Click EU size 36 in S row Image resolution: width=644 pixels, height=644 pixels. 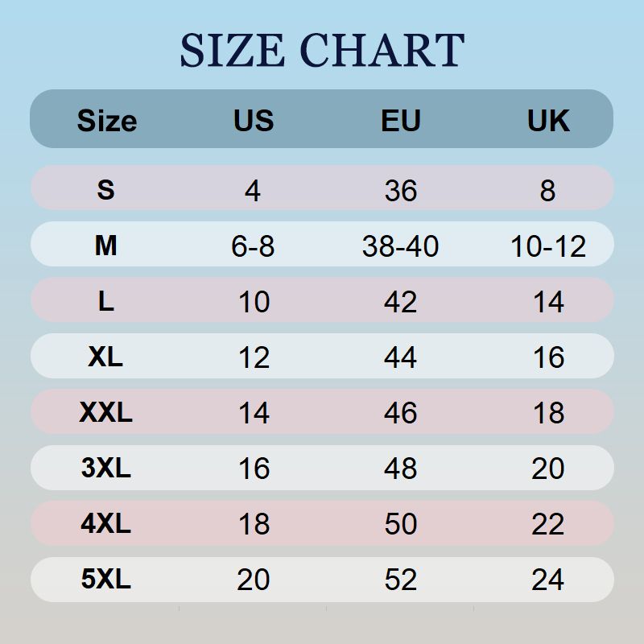400,191
